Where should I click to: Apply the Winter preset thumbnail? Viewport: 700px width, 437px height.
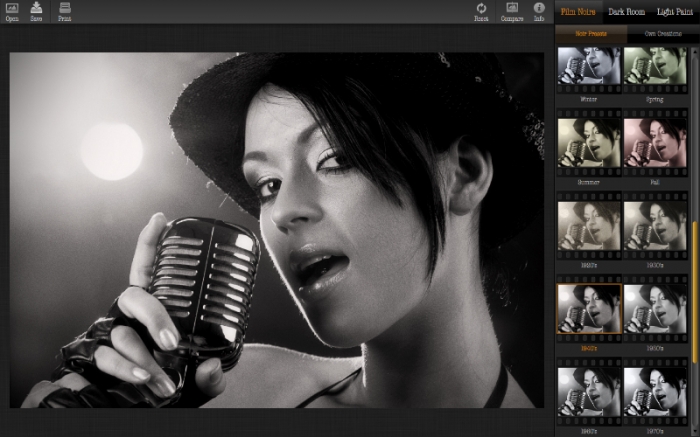pyautogui.click(x=589, y=66)
